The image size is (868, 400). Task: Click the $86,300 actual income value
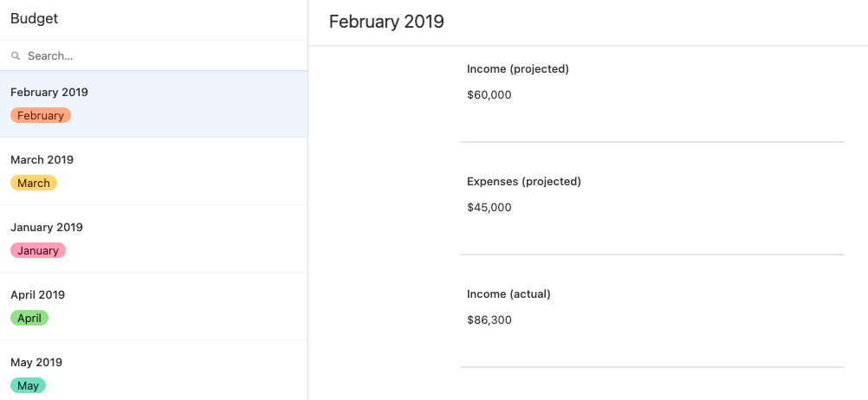[489, 320]
